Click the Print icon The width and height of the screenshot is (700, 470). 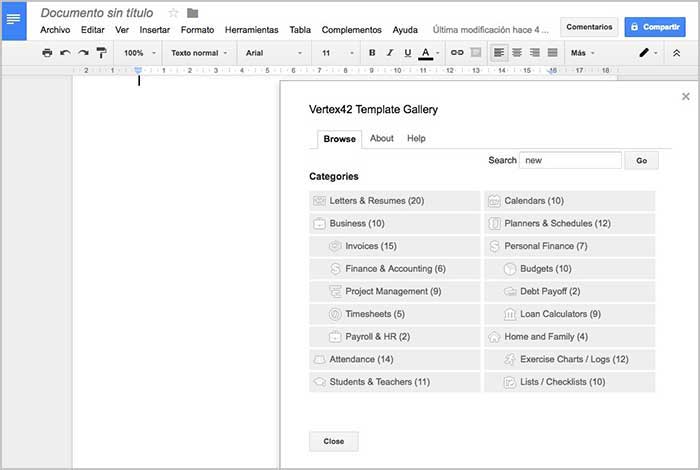pos(47,53)
